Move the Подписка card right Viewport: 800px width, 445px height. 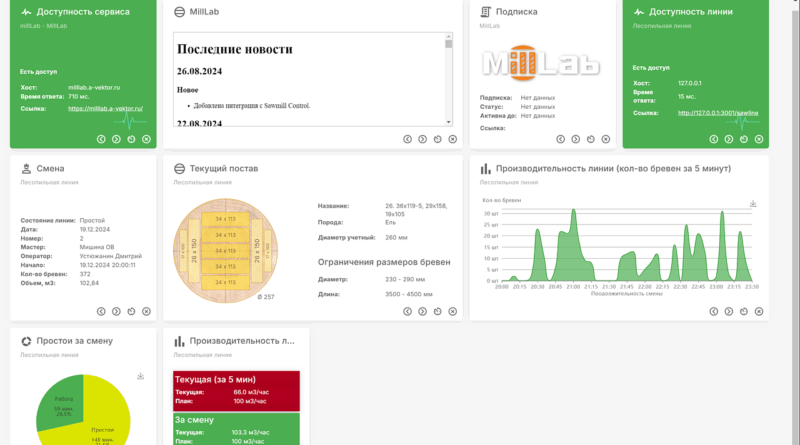pos(576,139)
